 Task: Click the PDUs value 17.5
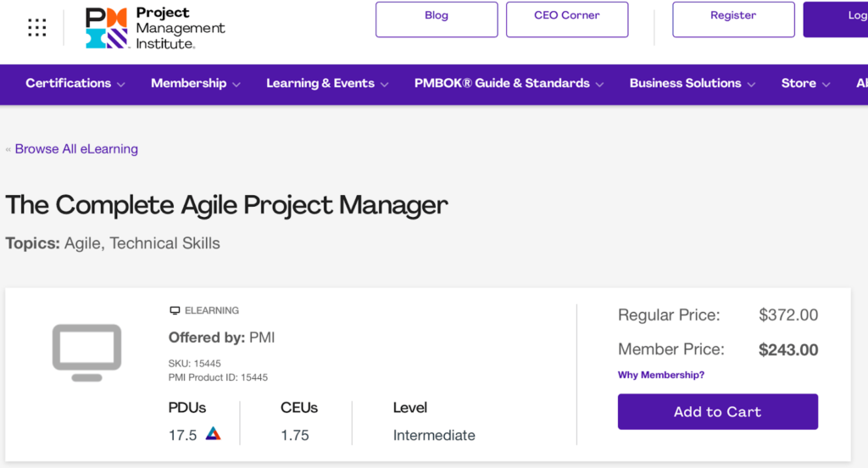(x=183, y=435)
